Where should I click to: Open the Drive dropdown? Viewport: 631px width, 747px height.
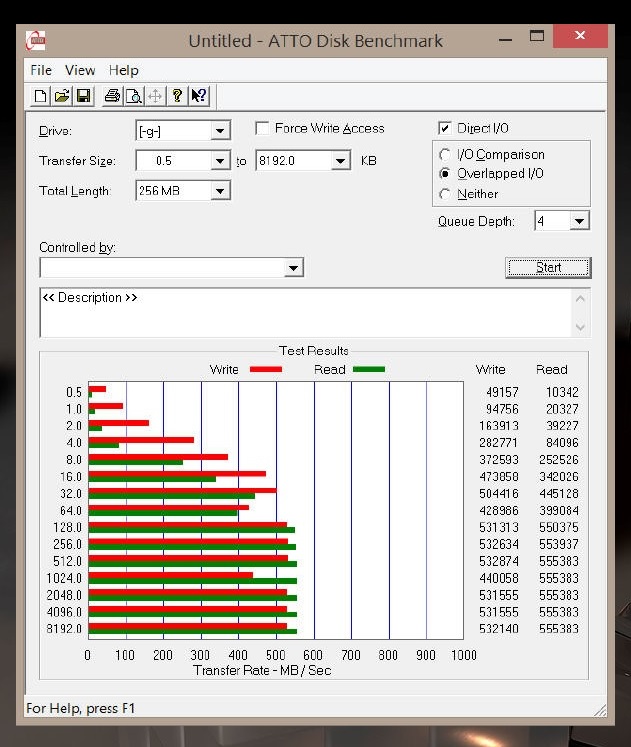point(220,131)
